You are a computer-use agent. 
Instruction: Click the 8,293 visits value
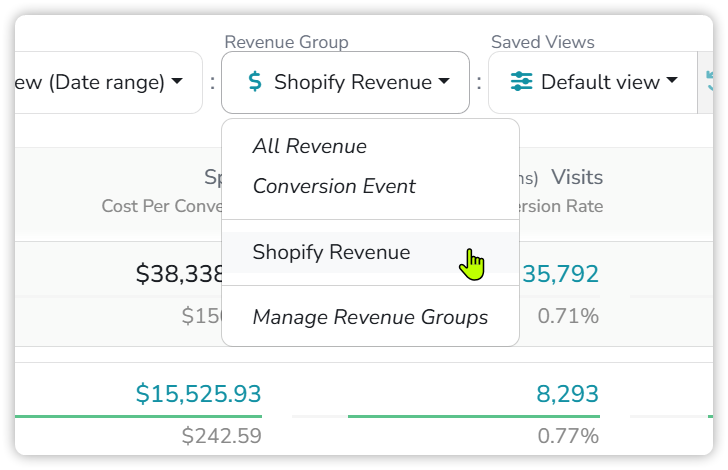click(567, 394)
